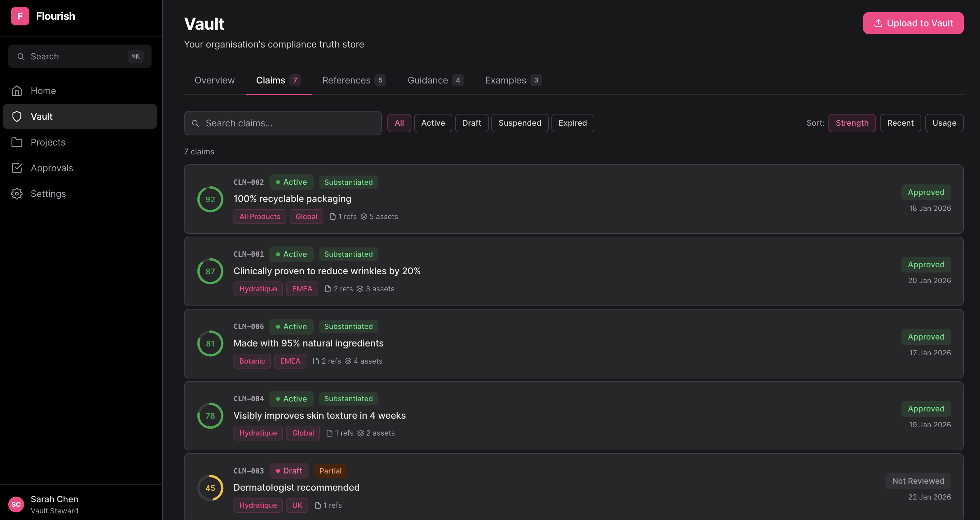This screenshot has width=980, height=520.
Task: Enable the Draft claims filter
Action: coord(472,123)
